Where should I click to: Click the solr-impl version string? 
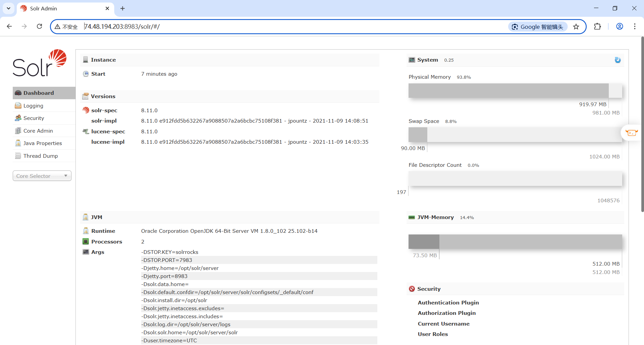[x=255, y=121]
